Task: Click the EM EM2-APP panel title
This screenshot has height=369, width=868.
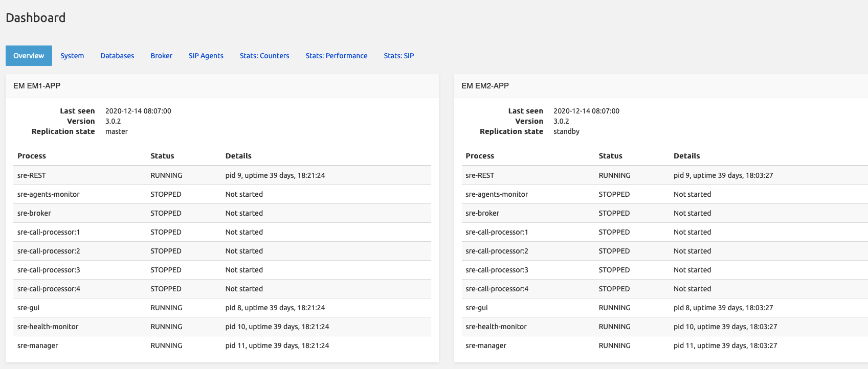Action: pos(485,86)
